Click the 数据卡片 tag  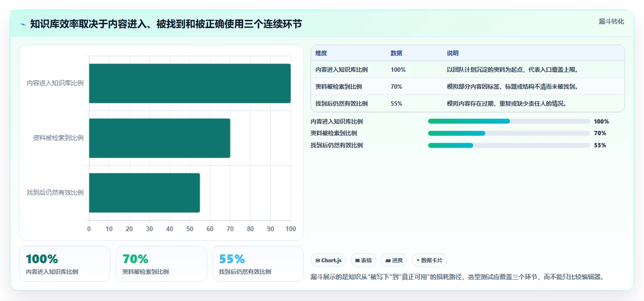[x=429, y=260]
